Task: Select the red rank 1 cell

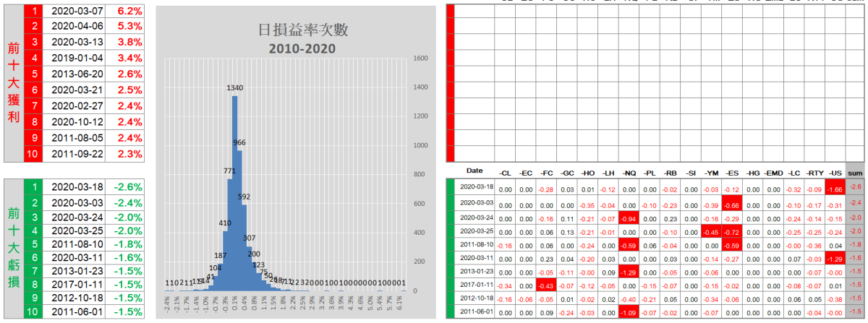Action: 34,11
